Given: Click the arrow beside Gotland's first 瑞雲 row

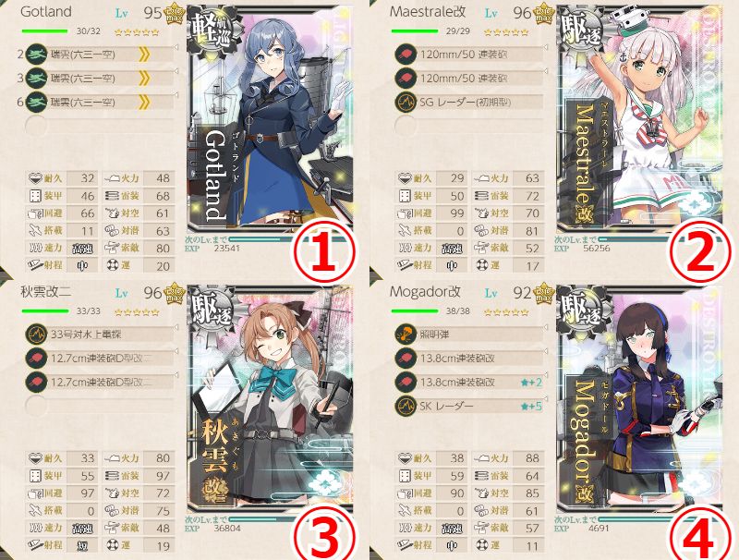Looking at the screenshot, I should click(x=176, y=47).
